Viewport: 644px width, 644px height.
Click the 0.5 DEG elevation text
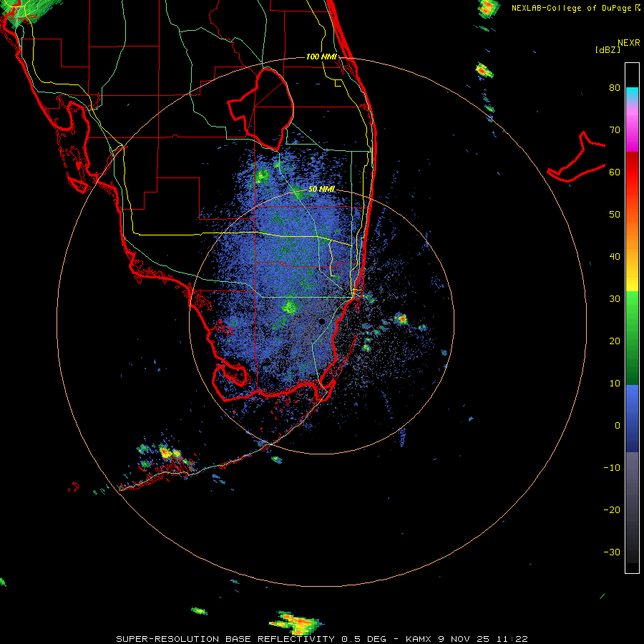point(364,639)
